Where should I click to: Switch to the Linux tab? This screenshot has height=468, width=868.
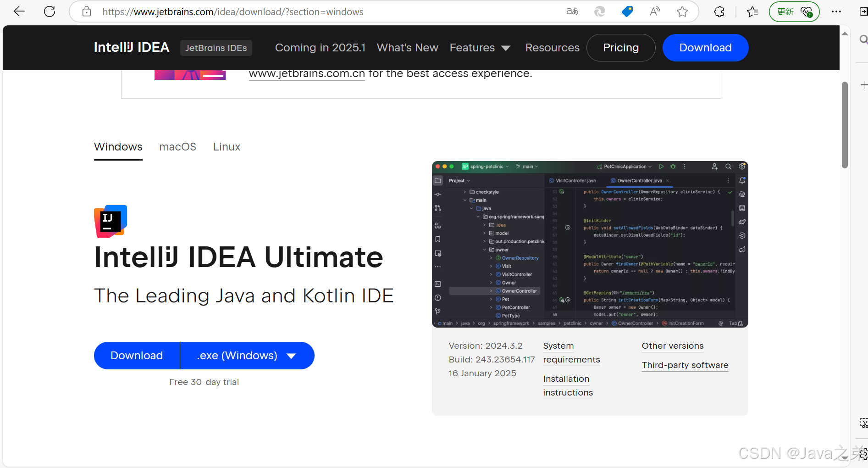coord(227,147)
